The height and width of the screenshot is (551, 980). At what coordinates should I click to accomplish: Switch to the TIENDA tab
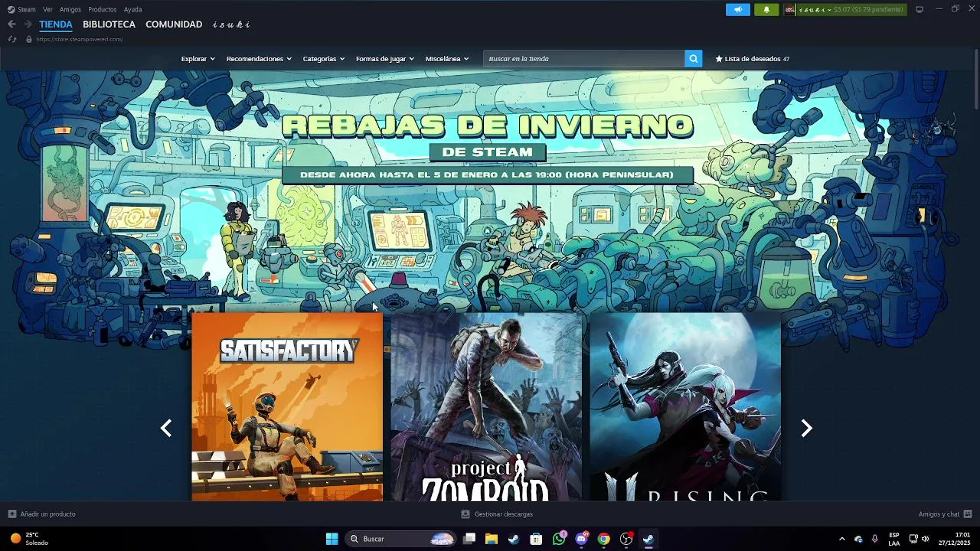coord(56,24)
